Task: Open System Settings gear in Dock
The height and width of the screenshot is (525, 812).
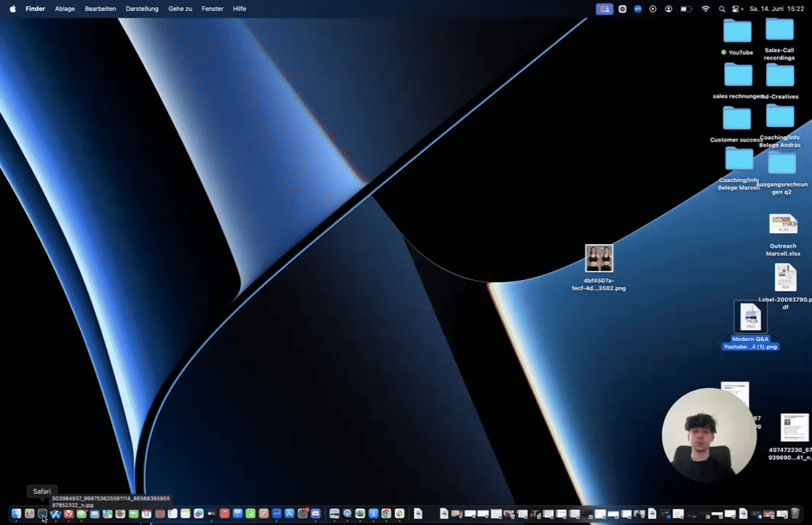Action: (303, 514)
